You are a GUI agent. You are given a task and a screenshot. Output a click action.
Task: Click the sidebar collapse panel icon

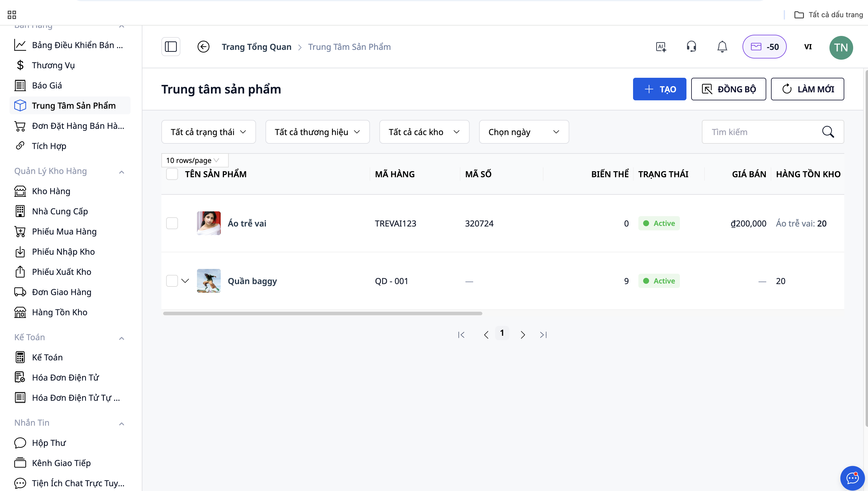click(171, 47)
